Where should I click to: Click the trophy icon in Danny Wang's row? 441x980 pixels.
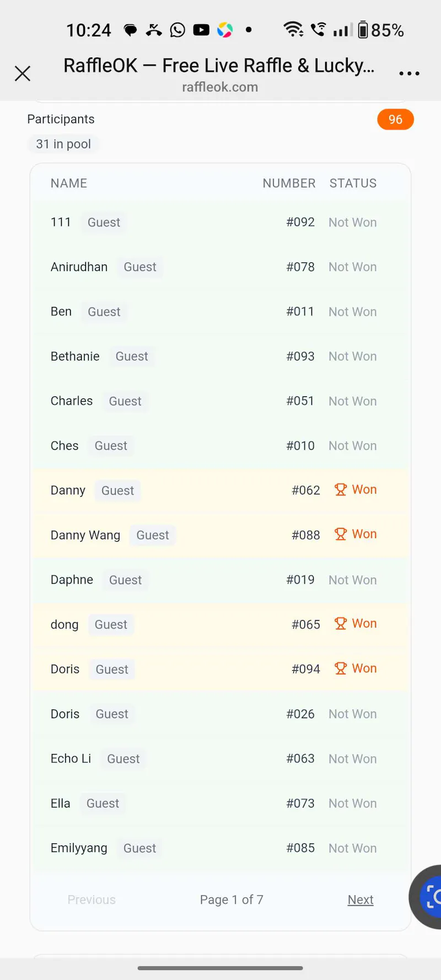[341, 534]
